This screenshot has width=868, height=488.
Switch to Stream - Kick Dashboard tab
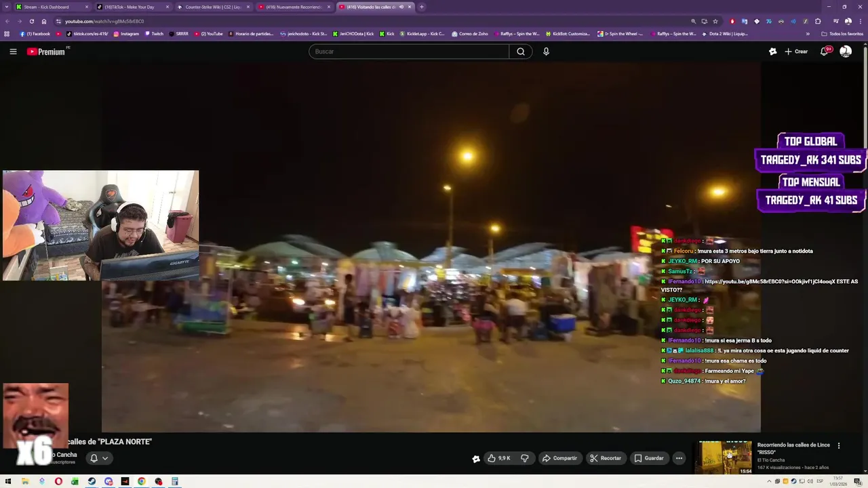pyautogui.click(x=52, y=7)
